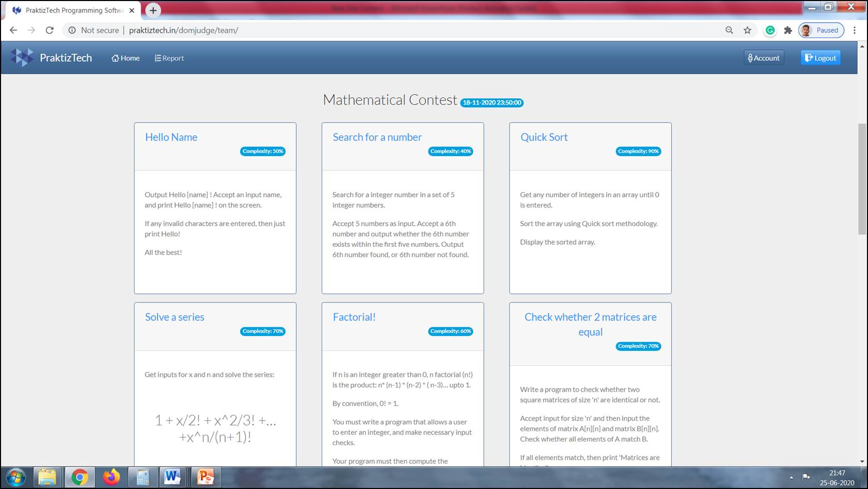The width and height of the screenshot is (868, 489).
Task: Open Chrome three-dot menu
Action: click(x=855, y=30)
